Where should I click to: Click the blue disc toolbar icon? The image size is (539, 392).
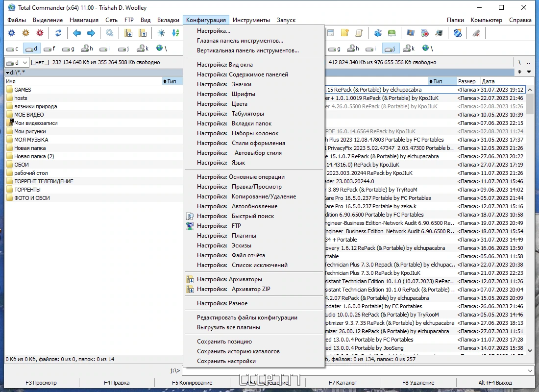pyautogui.click(x=458, y=33)
